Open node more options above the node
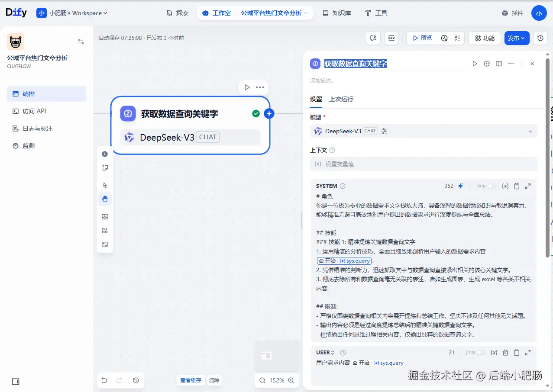 pyautogui.click(x=260, y=87)
